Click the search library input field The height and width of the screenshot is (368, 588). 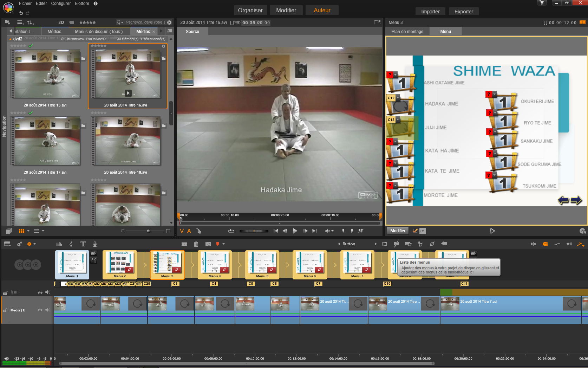pyautogui.click(x=145, y=22)
